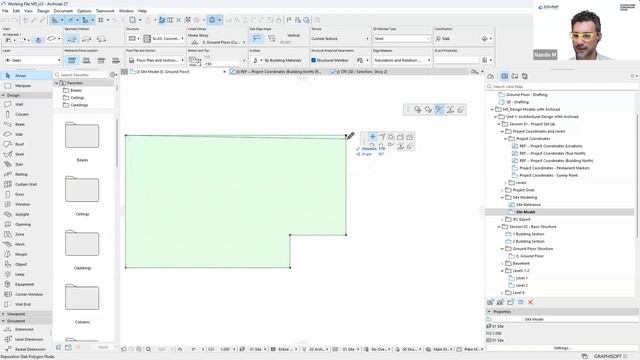Open the 2D Member Type Shell dropdown
The image size is (640, 360).
click(402, 38)
